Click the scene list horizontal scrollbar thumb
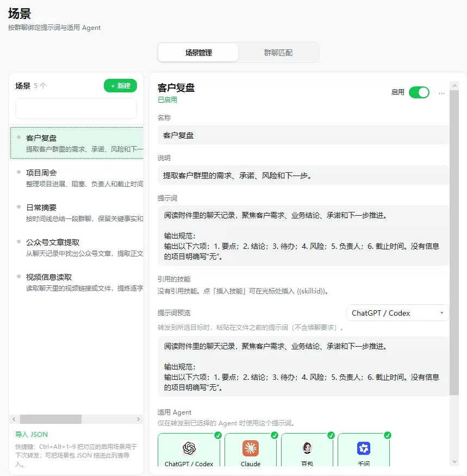The height and width of the screenshot is (476, 467). (x=51, y=419)
